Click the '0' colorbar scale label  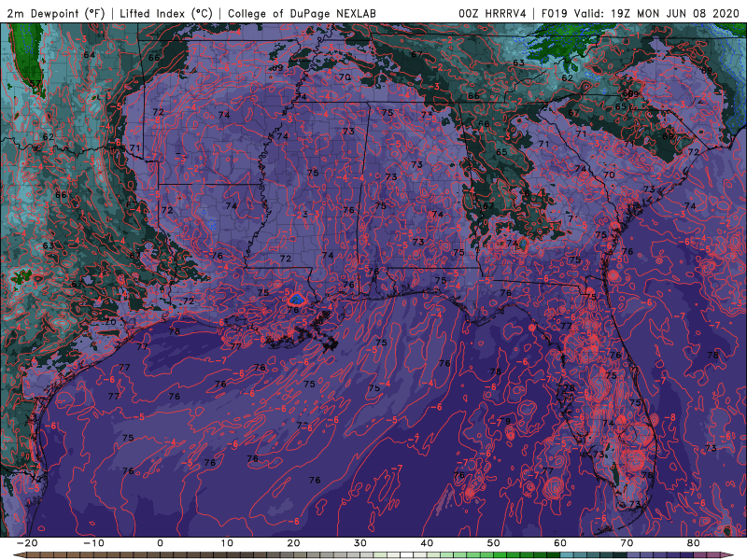pyautogui.click(x=160, y=543)
